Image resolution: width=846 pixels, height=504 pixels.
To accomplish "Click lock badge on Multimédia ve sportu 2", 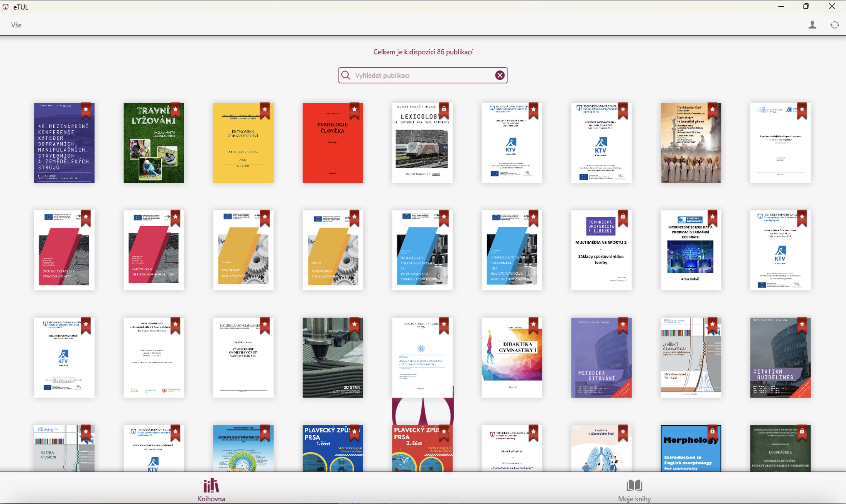I will (x=622, y=217).
